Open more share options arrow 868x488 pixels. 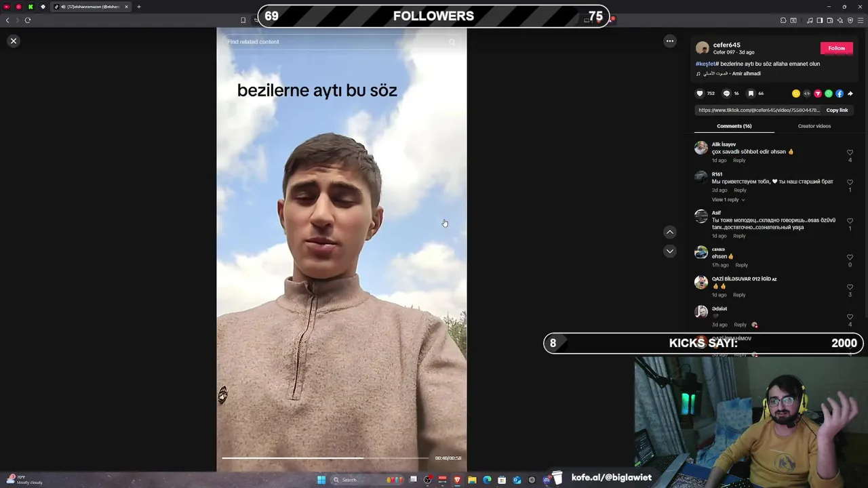click(850, 94)
